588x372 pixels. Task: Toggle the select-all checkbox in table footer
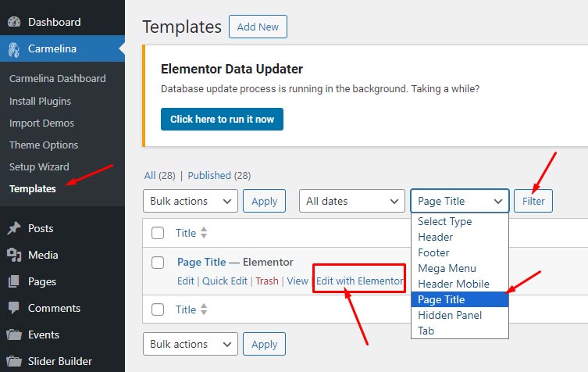click(158, 309)
